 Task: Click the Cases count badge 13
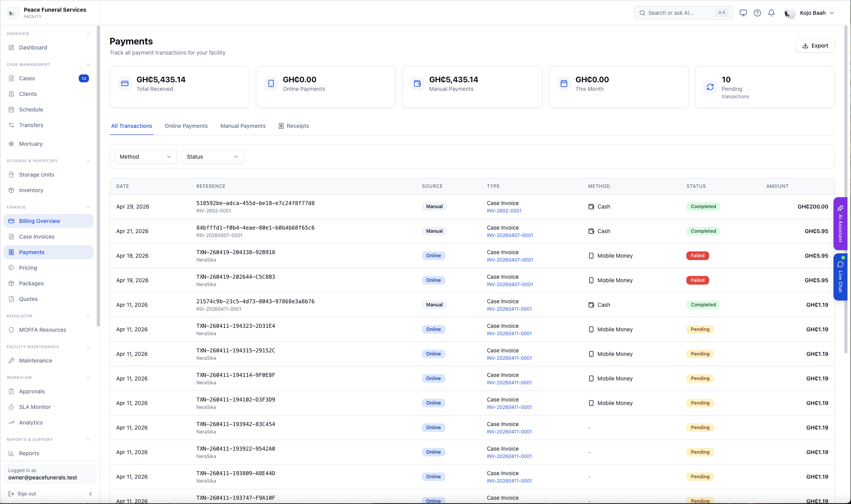point(83,78)
